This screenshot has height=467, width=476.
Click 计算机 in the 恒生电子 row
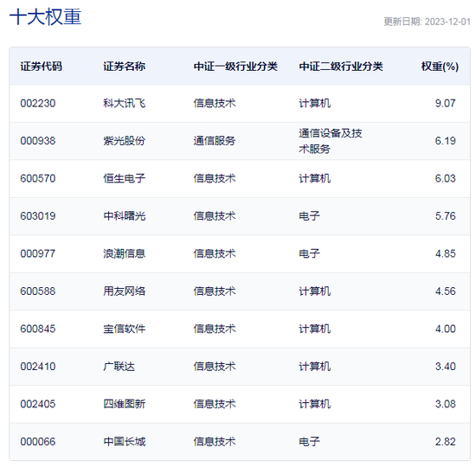point(314,179)
